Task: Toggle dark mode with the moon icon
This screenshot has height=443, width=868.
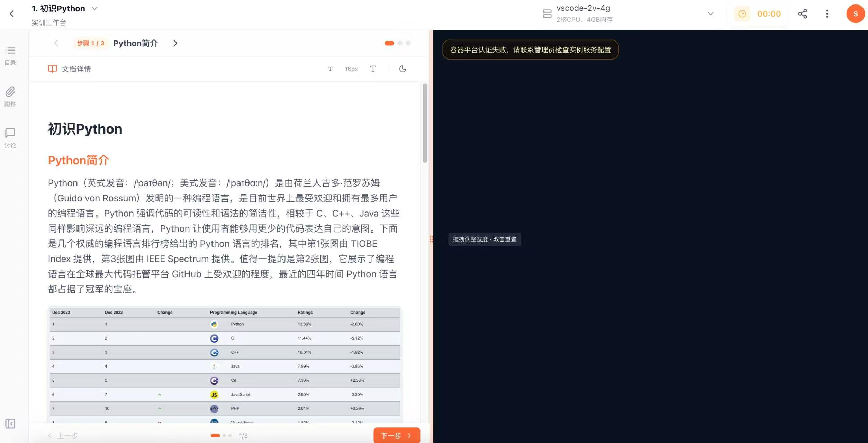Action: tap(403, 69)
